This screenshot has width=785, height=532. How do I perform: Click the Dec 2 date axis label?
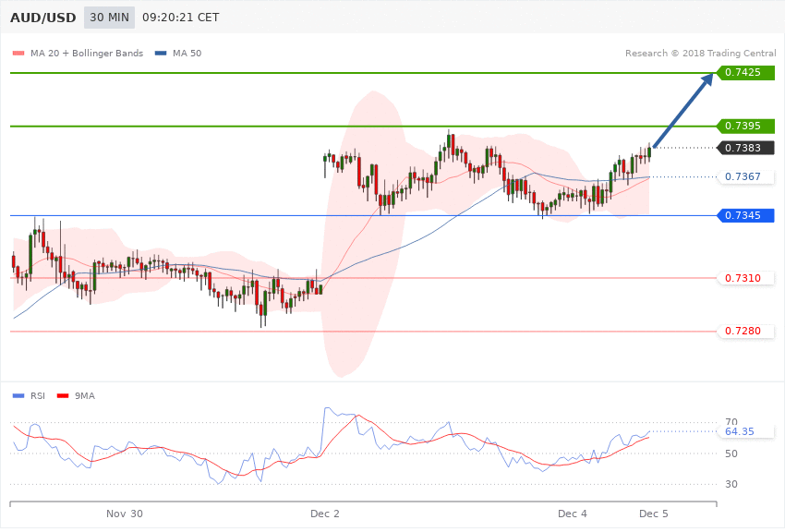click(x=325, y=514)
